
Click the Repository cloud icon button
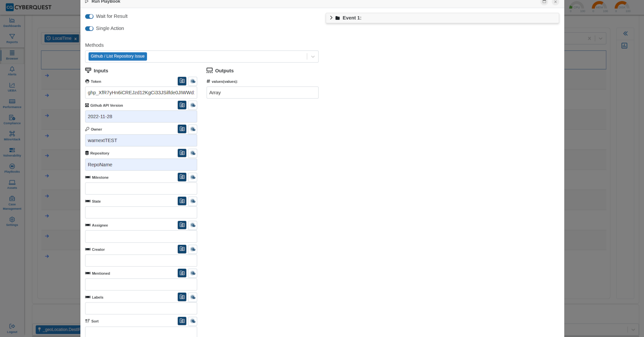pos(193,153)
